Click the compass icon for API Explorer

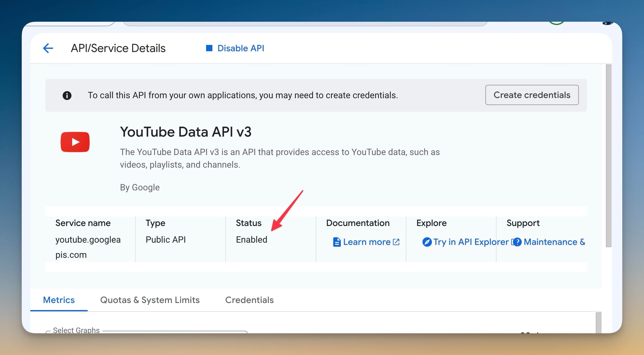(x=427, y=242)
